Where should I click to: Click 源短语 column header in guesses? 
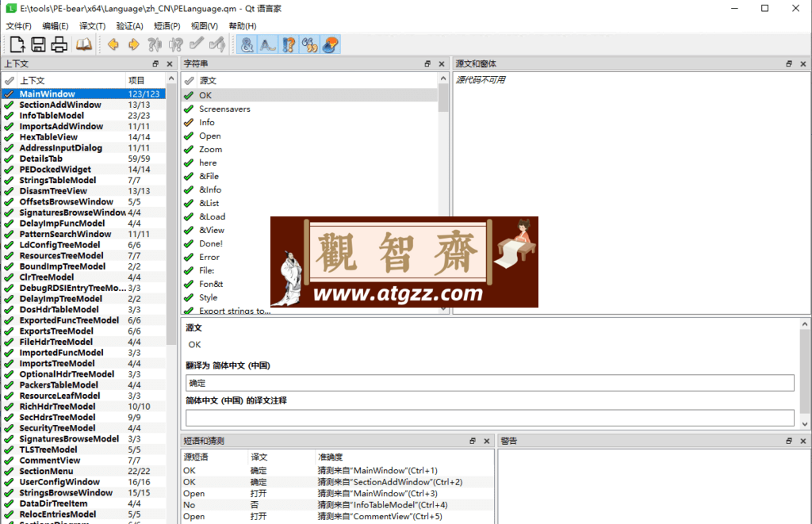214,457
